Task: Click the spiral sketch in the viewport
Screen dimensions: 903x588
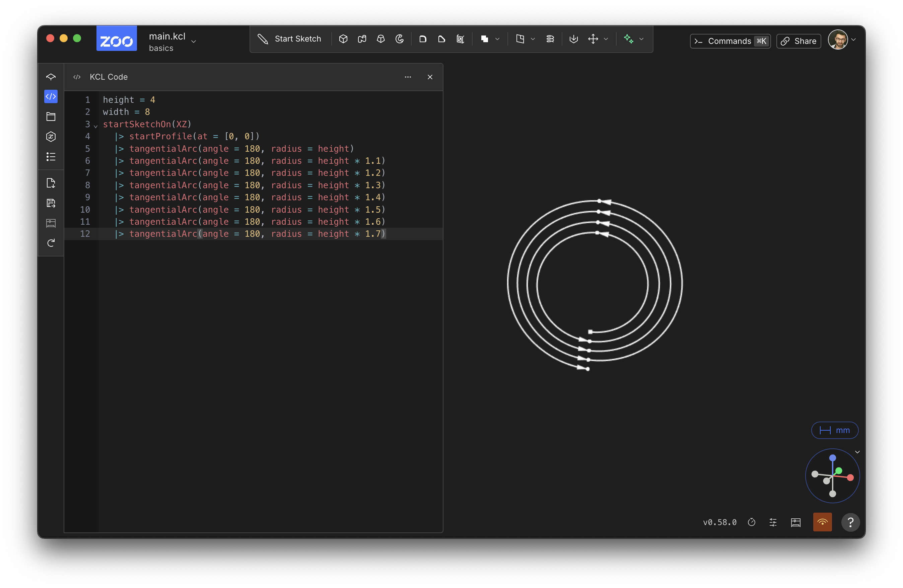Action: pyautogui.click(x=595, y=285)
